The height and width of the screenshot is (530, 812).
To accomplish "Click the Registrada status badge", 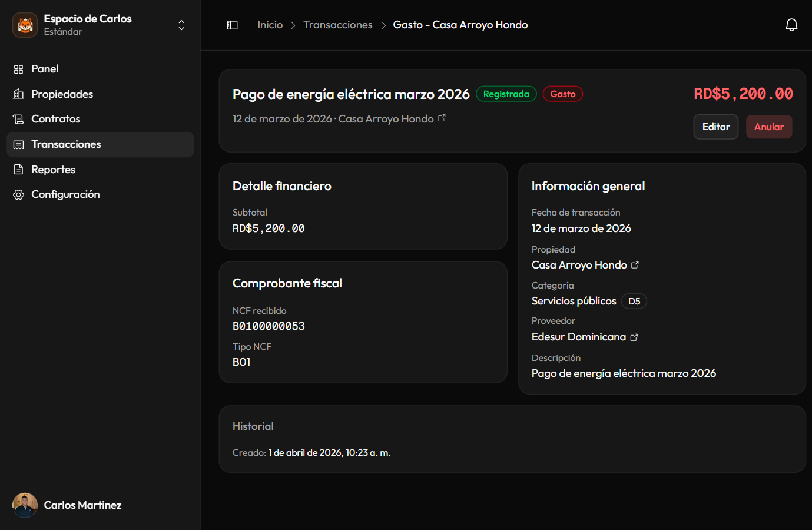I will 506,94.
